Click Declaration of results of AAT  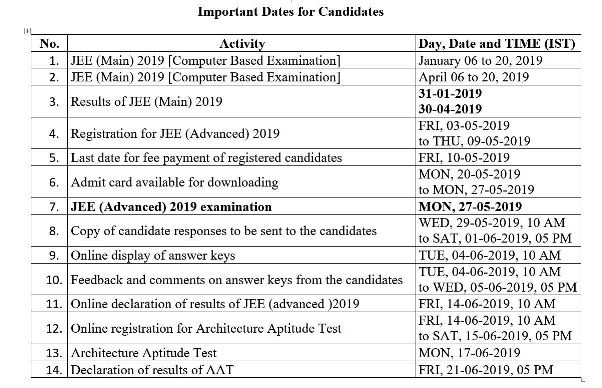(x=152, y=370)
